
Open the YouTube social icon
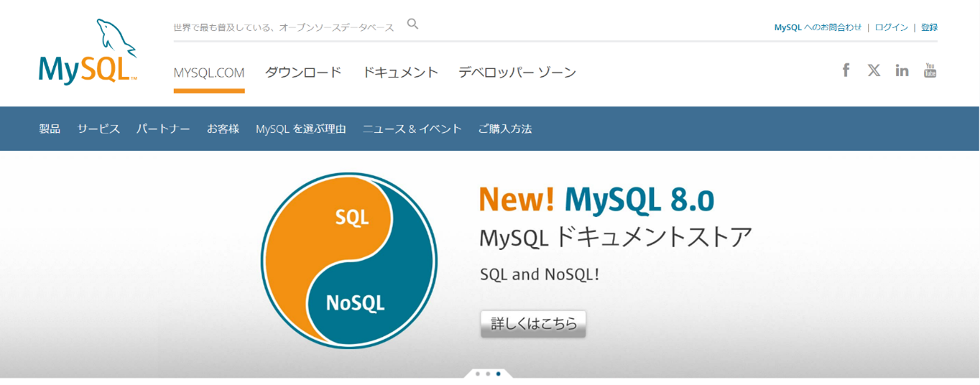point(930,70)
